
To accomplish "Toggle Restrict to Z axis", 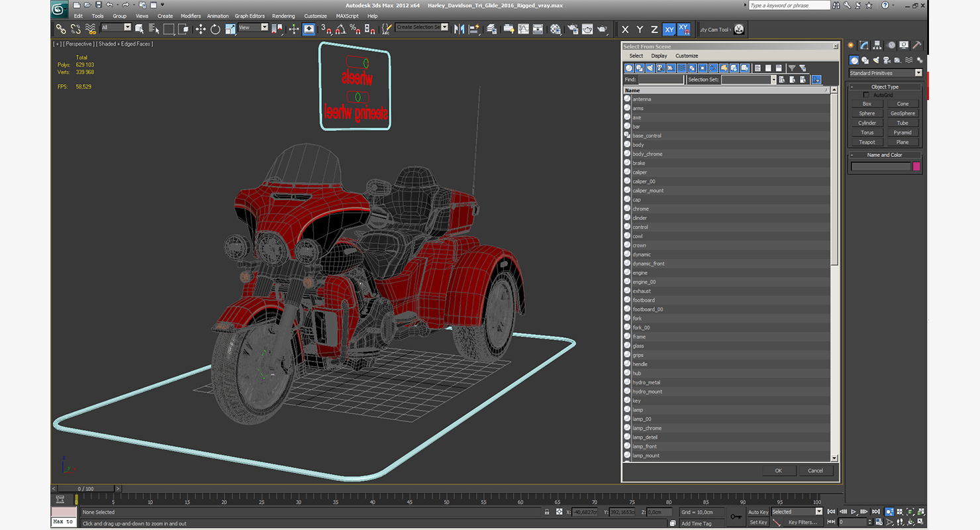I will point(654,29).
